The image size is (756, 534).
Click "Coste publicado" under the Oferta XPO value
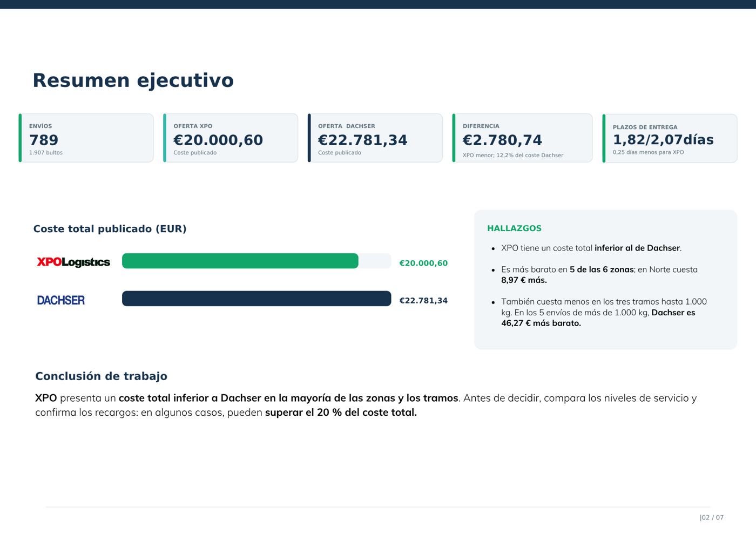tap(195, 153)
